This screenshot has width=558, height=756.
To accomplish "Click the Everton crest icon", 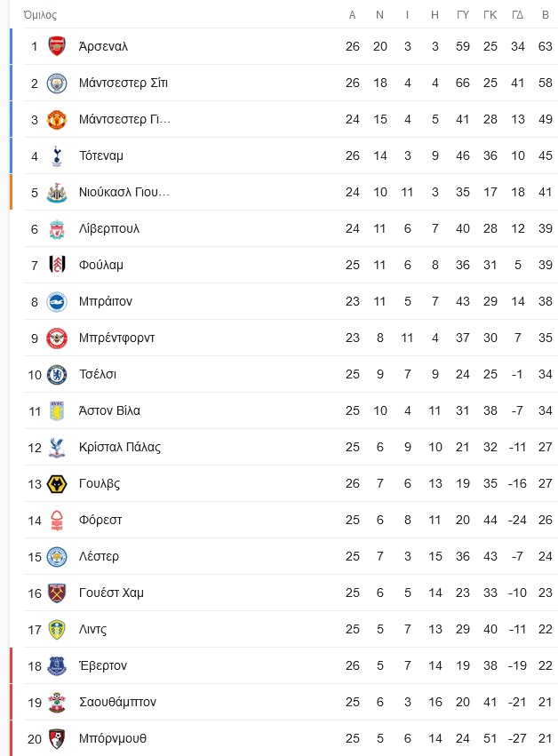I will point(57,665).
